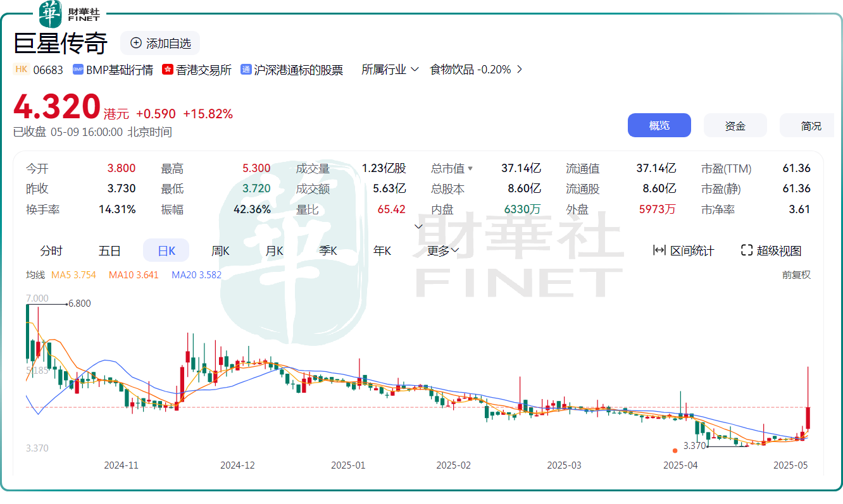
Task: Click the 2024-12 date axis label
Action: pyautogui.click(x=237, y=465)
